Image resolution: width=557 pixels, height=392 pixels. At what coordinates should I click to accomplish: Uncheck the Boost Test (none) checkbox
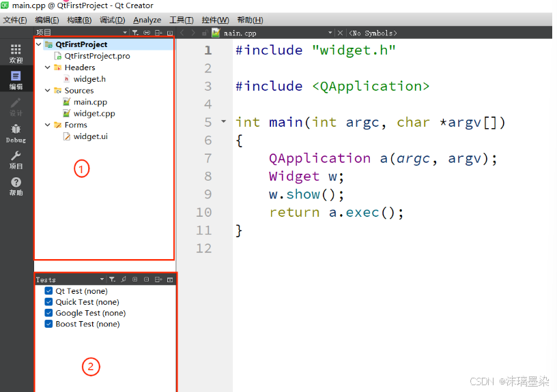pos(48,324)
